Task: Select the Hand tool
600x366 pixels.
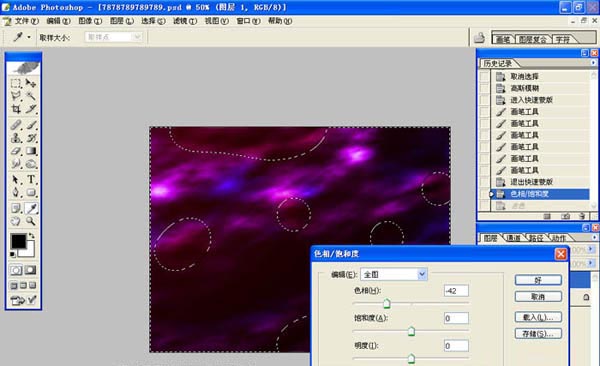Action: [x=16, y=221]
